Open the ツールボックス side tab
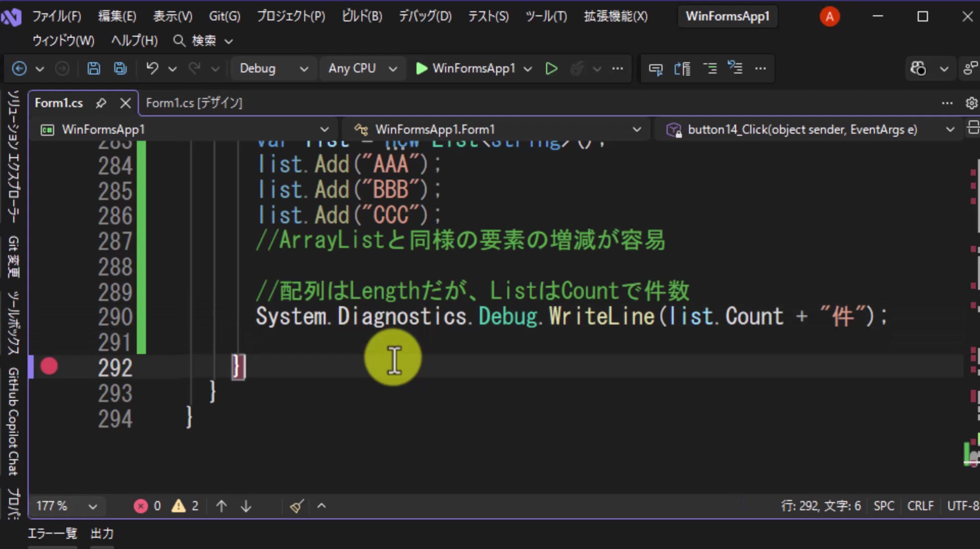 pyautogui.click(x=13, y=323)
